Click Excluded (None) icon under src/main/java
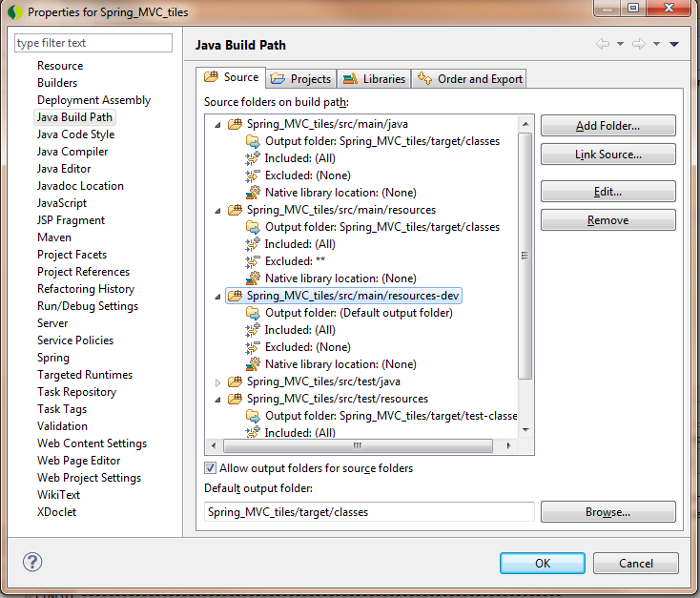The image size is (700, 598). tap(253, 175)
